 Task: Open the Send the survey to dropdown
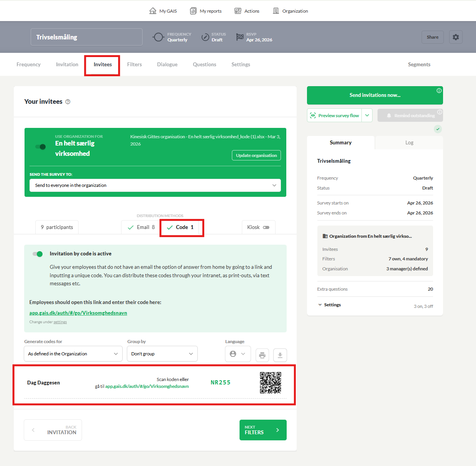click(155, 185)
